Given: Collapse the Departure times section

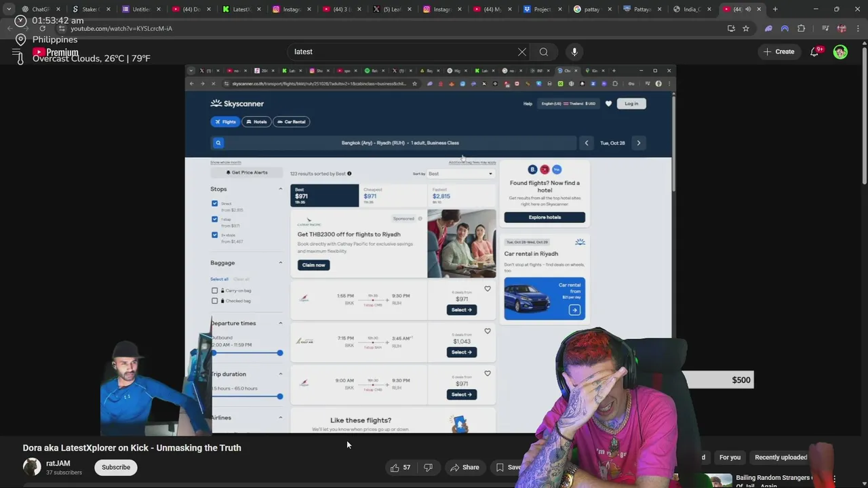Looking at the screenshot, I should point(280,323).
